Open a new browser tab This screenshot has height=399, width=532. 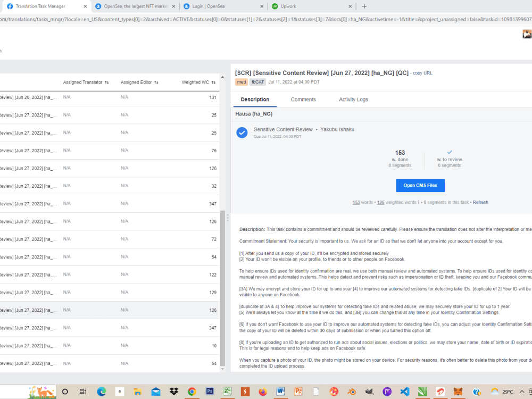coord(364,6)
